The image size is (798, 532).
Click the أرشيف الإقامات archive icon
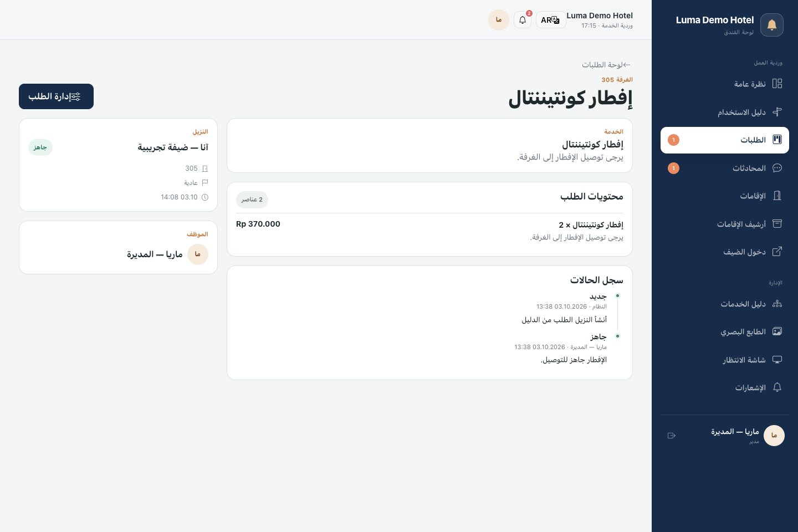tap(777, 224)
